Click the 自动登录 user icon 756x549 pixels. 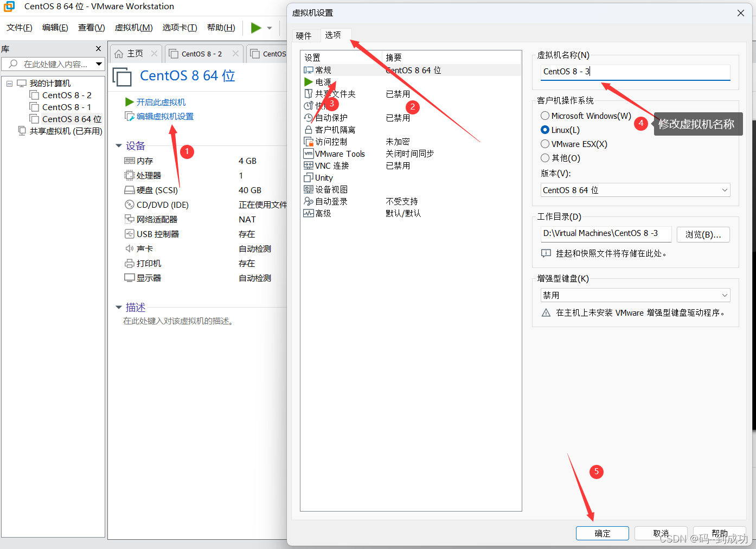pyautogui.click(x=309, y=201)
